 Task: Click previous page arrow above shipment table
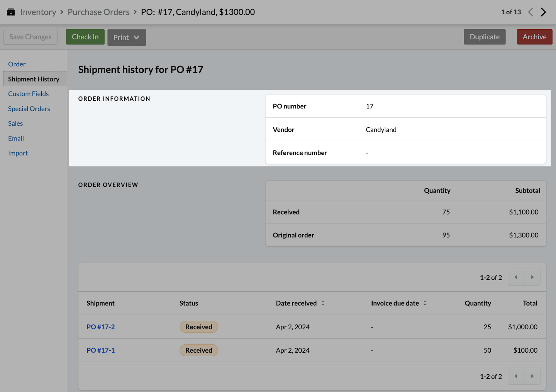[x=516, y=277]
